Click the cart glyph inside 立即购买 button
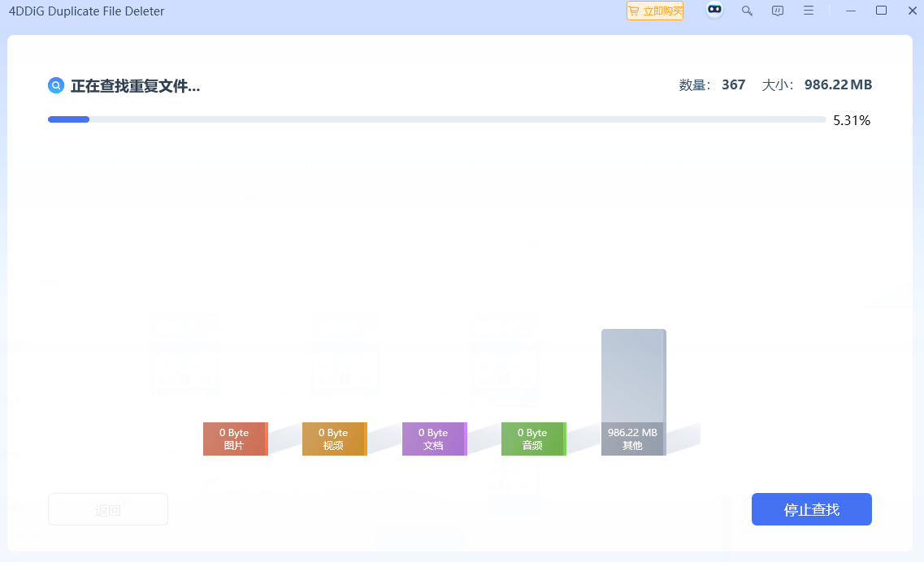Screen dimensions: 924x562 coord(633,11)
